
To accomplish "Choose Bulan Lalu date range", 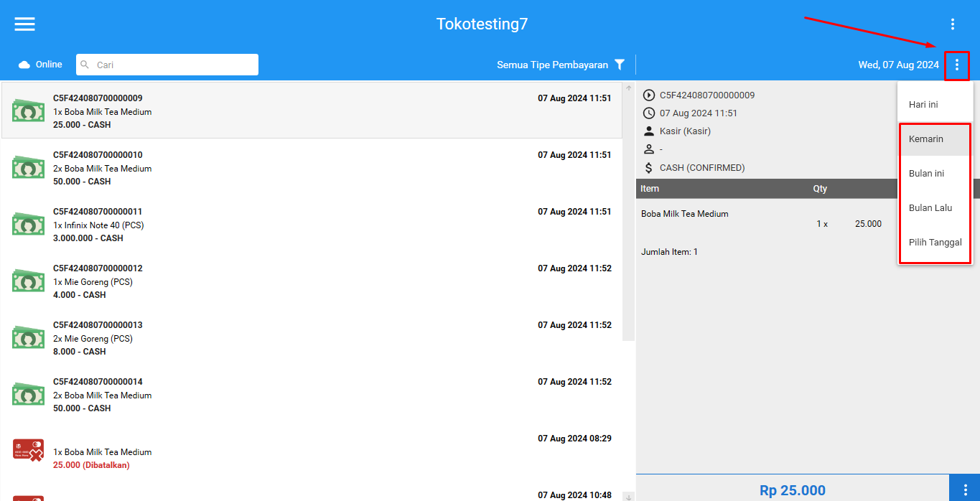I will pyautogui.click(x=935, y=208).
